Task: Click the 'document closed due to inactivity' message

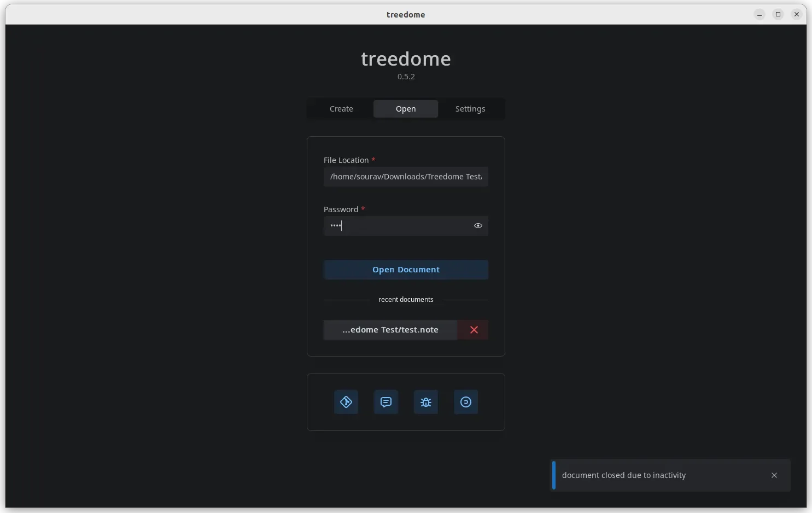Action: (x=624, y=475)
